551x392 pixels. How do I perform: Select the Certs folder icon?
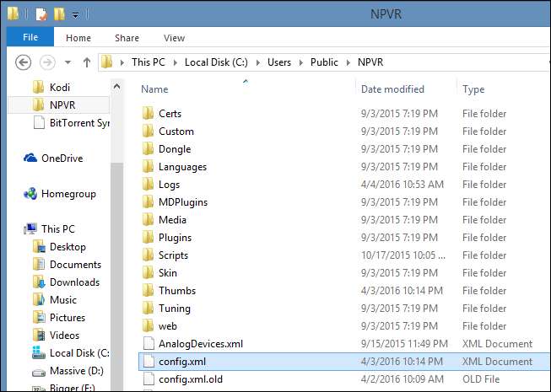click(x=148, y=113)
